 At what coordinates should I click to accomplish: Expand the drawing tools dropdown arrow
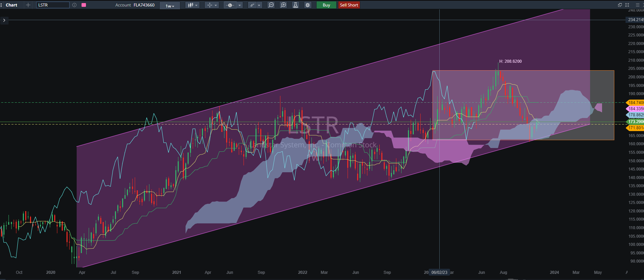(x=259, y=5)
